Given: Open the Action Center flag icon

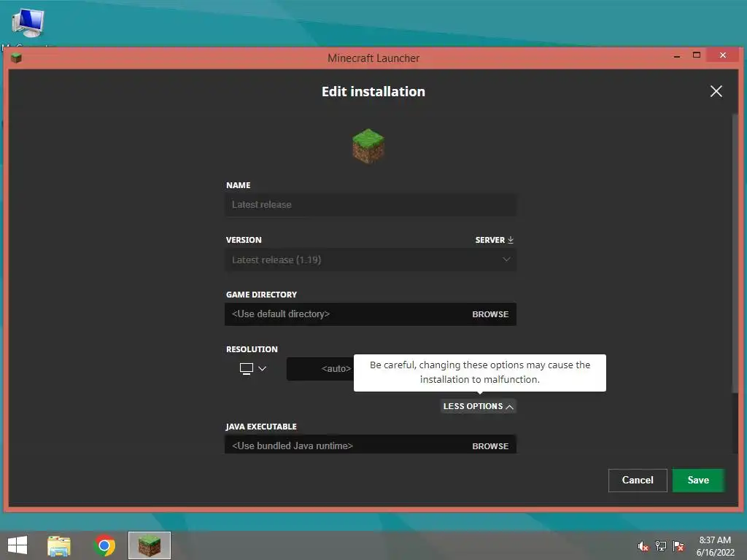Looking at the screenshot, I should (678, 546).
